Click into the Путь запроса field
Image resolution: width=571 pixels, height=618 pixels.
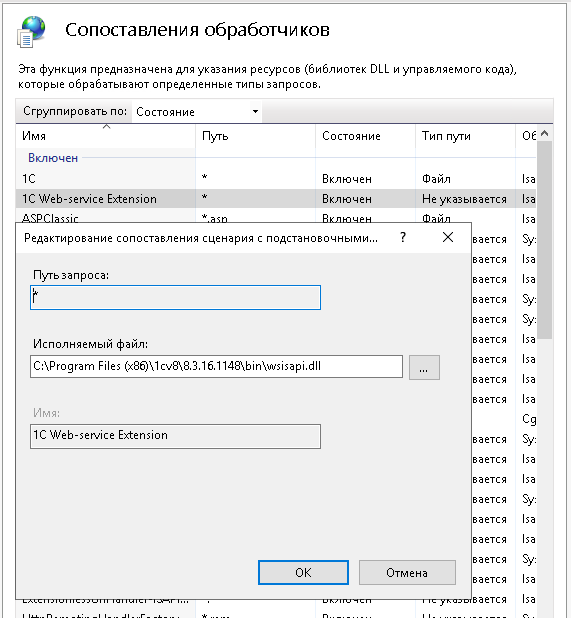point(175,298)
